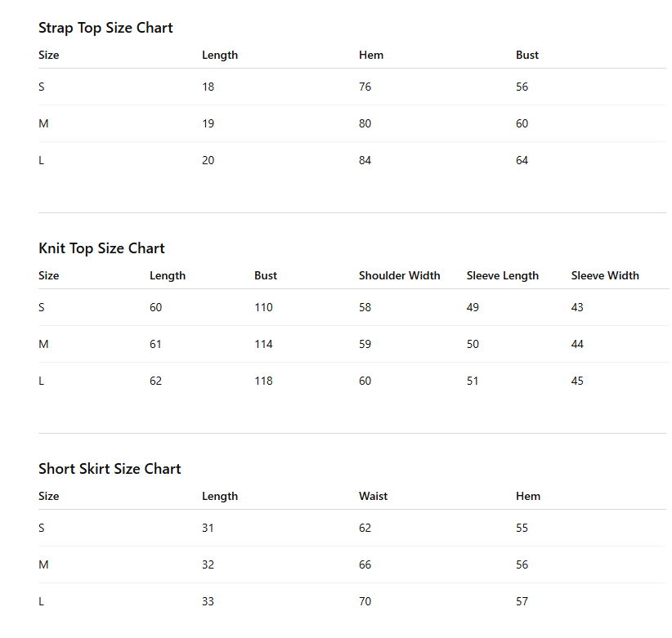Select Short Skirt hem value 56
The image size is (672, 638).
coord(522,564)
